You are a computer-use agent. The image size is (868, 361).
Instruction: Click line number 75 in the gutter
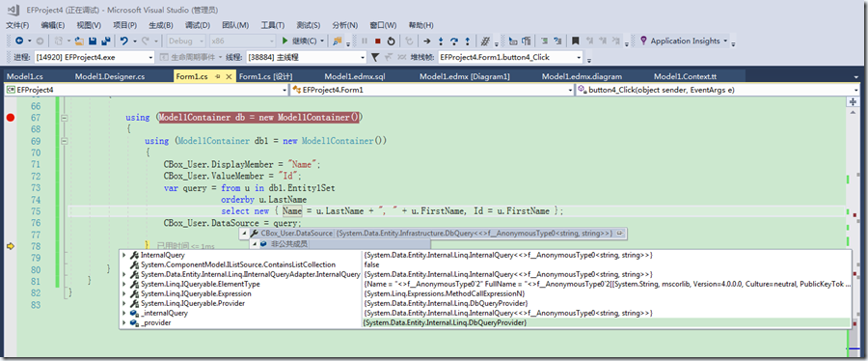point(36,211)
